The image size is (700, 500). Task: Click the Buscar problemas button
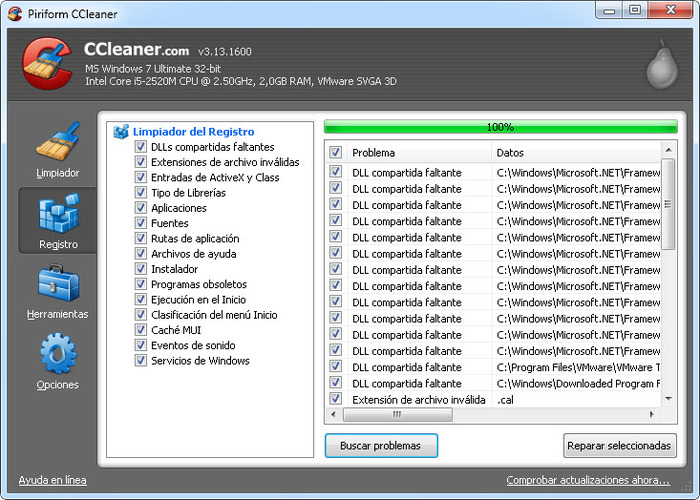coord(381,445)
